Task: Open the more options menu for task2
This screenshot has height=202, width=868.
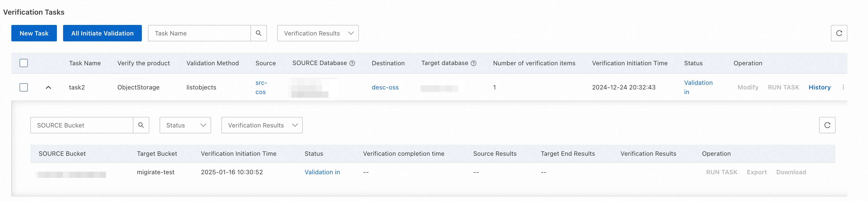Action: point(843,87)
